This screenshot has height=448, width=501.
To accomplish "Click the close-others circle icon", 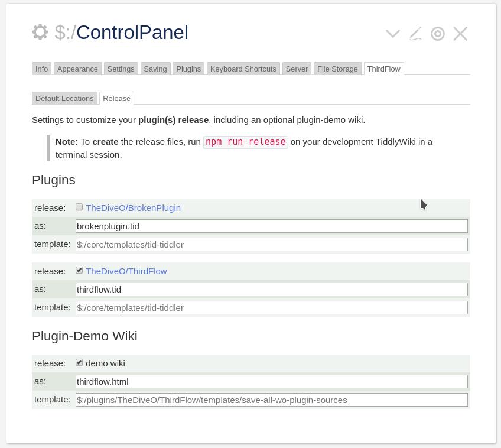I will 437,34.
